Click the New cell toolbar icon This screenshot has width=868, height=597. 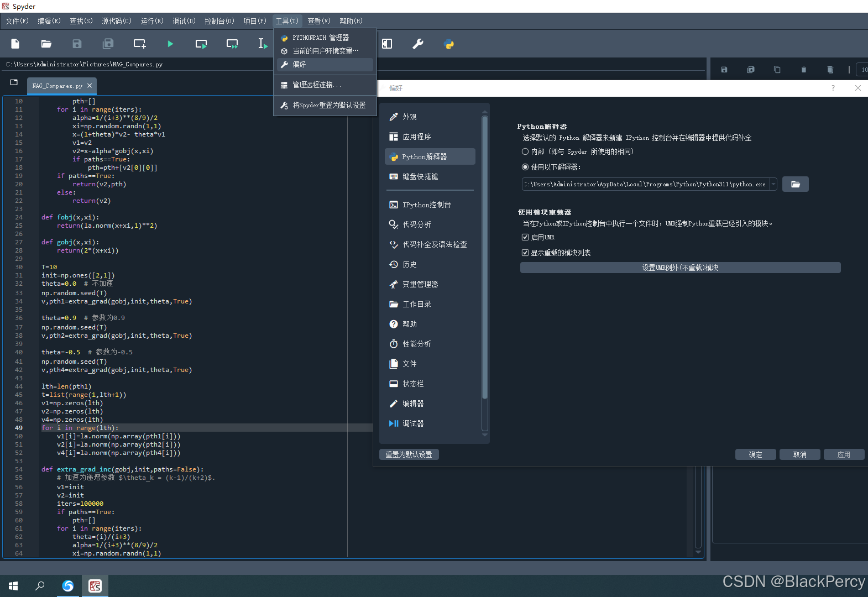[139, 44]
